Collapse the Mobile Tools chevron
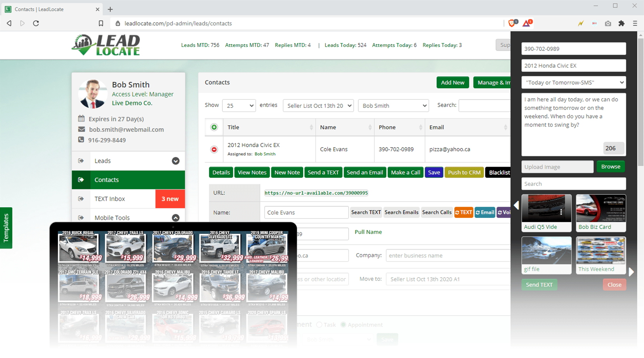 click(x=175, y=218)
